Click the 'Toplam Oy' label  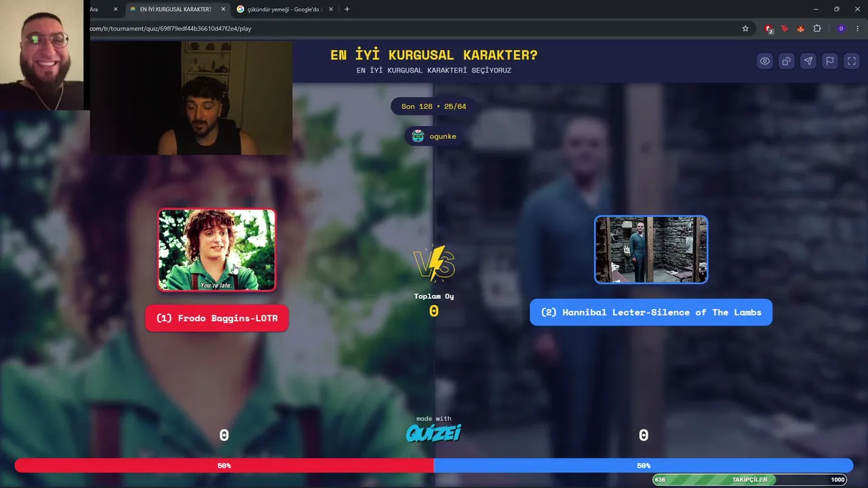434,296
